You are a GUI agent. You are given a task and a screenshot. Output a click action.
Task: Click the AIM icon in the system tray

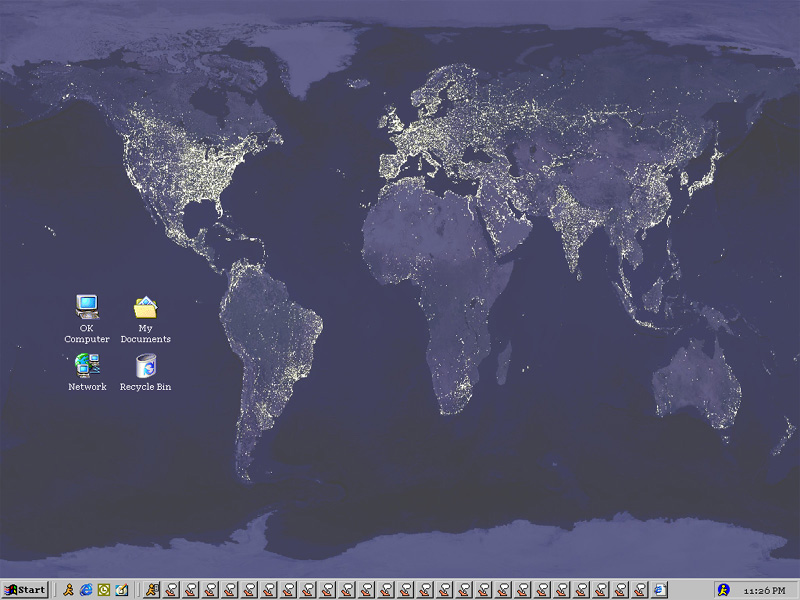point(723,590)
